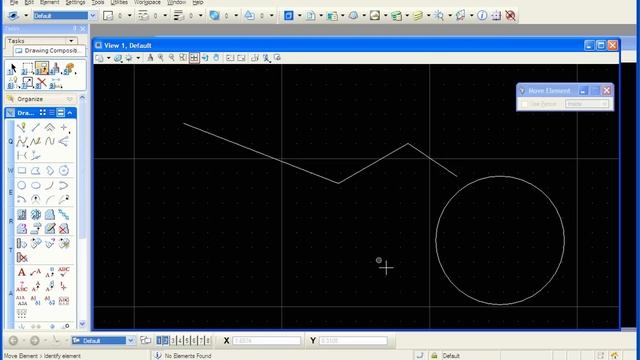Toggle view 1 button
Screen dimensions: 640x360
click(x=159, y=340)
